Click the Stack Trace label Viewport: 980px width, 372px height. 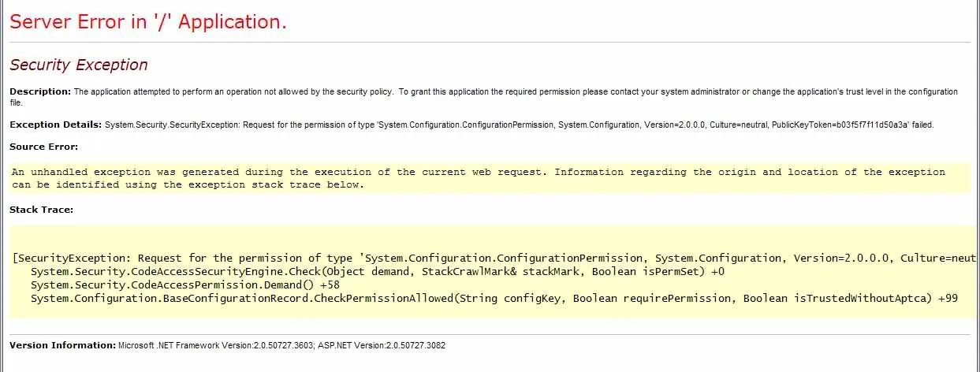point(41,210)
